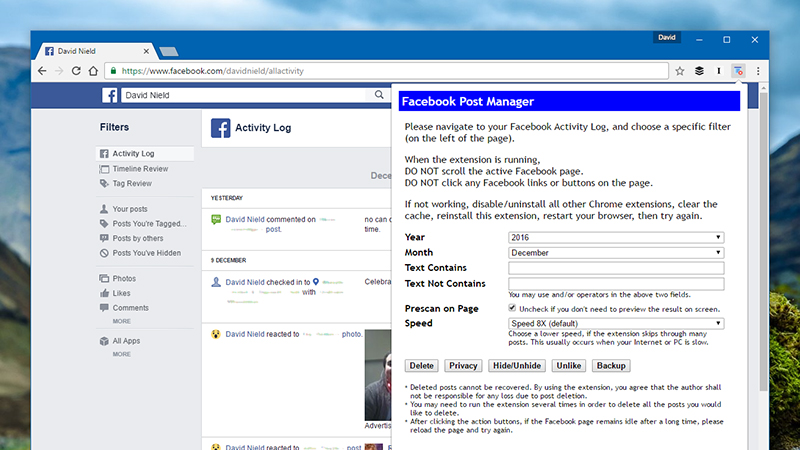
Task: Bookmark this page with the star
Action: [x=680, y=71]
